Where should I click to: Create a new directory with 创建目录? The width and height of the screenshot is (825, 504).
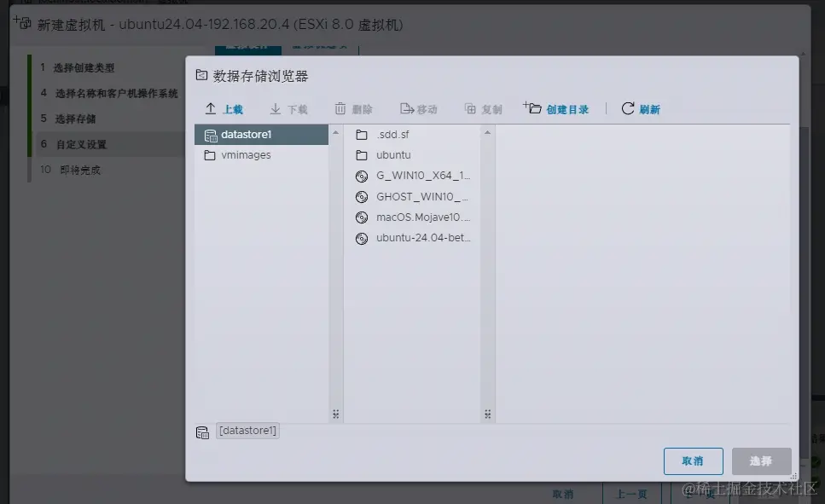555,109
